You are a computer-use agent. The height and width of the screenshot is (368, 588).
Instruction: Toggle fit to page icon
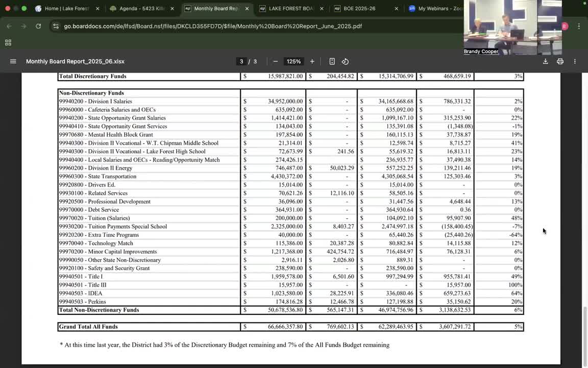click(x=332, y=61)
